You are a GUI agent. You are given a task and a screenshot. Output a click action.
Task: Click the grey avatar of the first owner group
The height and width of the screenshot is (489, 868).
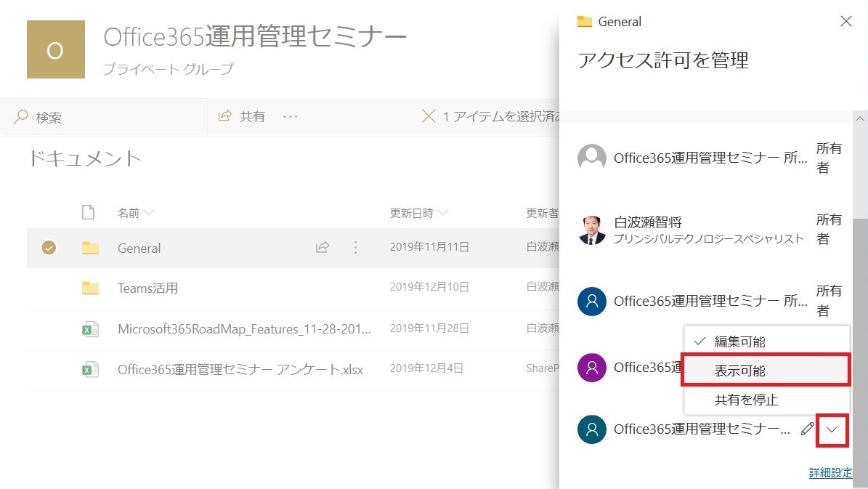tap(592, 158)
